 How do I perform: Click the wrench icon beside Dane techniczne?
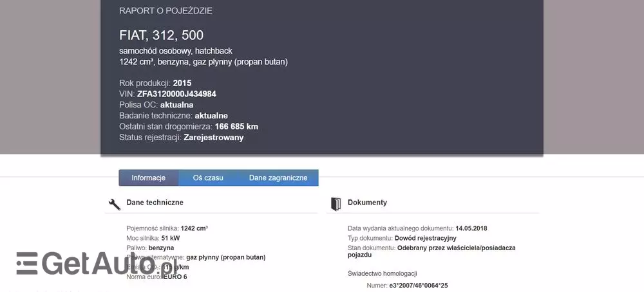point(115,205)
